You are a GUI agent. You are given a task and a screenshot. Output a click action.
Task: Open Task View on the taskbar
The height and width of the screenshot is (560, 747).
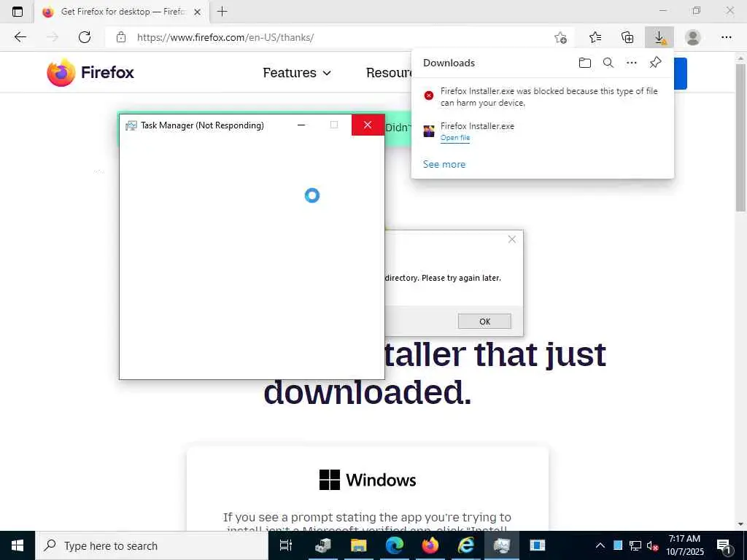[x=286, y=545]
